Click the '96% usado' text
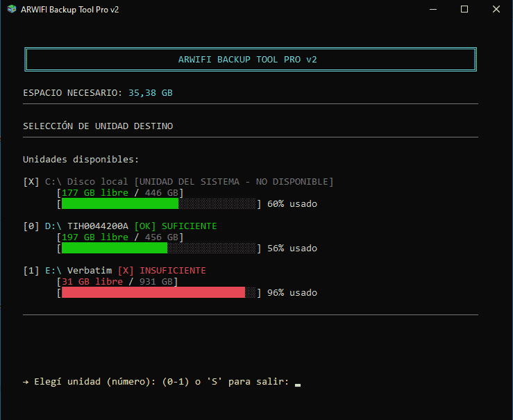The height and width of the screenshot is (420, 513). pos(292,293)
